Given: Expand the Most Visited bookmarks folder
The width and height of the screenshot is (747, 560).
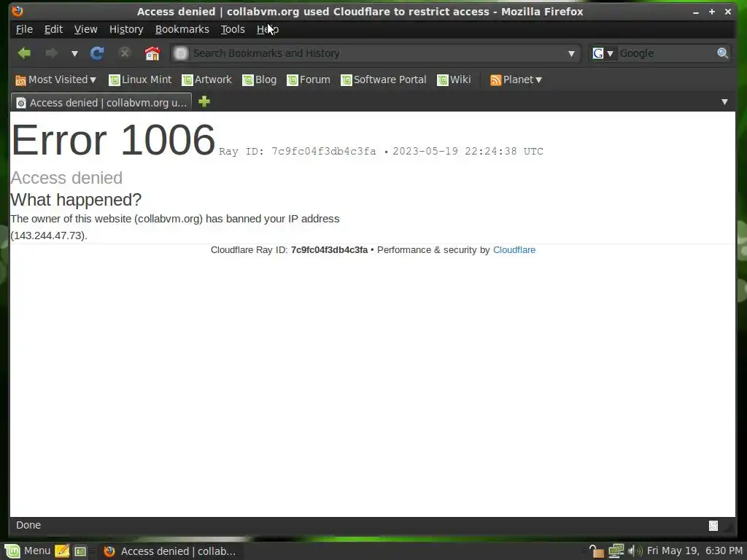Looking at the screenshot, I should 55,80.
